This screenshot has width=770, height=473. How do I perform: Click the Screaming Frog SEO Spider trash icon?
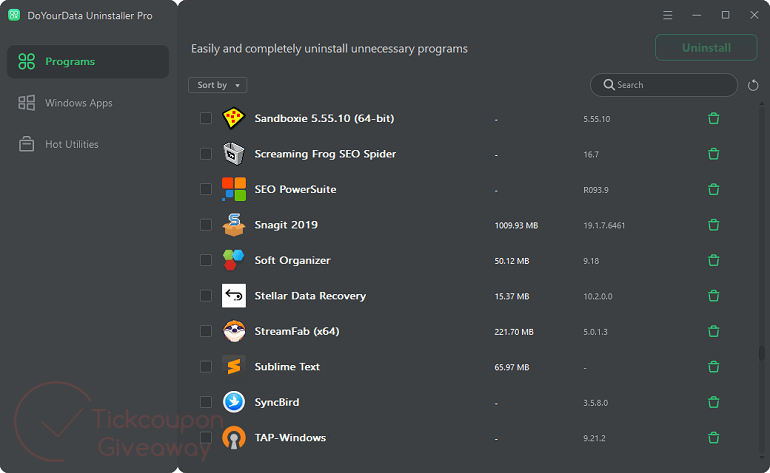[714, 154]
